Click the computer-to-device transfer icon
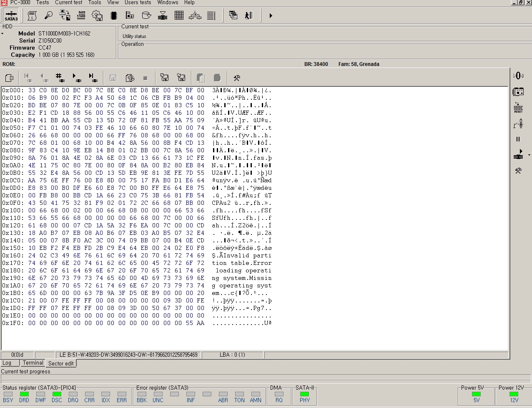The width and height of the screenshot is (532, 408). (x=65, y=16)
